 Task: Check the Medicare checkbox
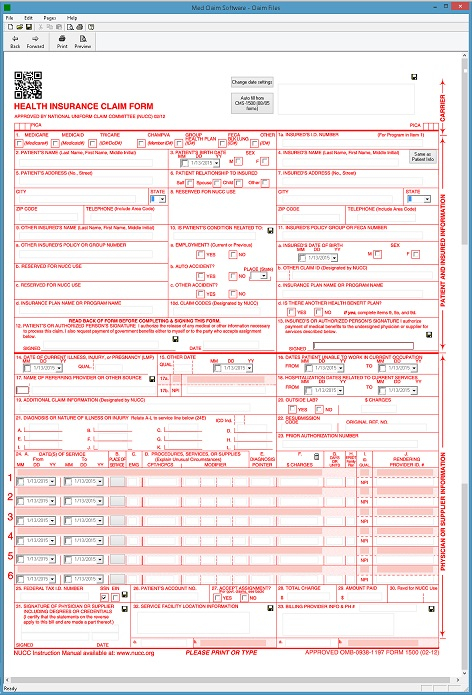point(19,143)
